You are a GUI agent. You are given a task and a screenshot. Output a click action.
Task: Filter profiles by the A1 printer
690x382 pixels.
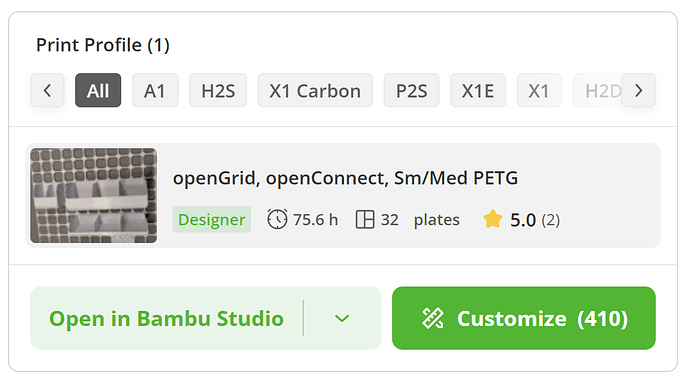pyautogui.click(x=155, y=90)
